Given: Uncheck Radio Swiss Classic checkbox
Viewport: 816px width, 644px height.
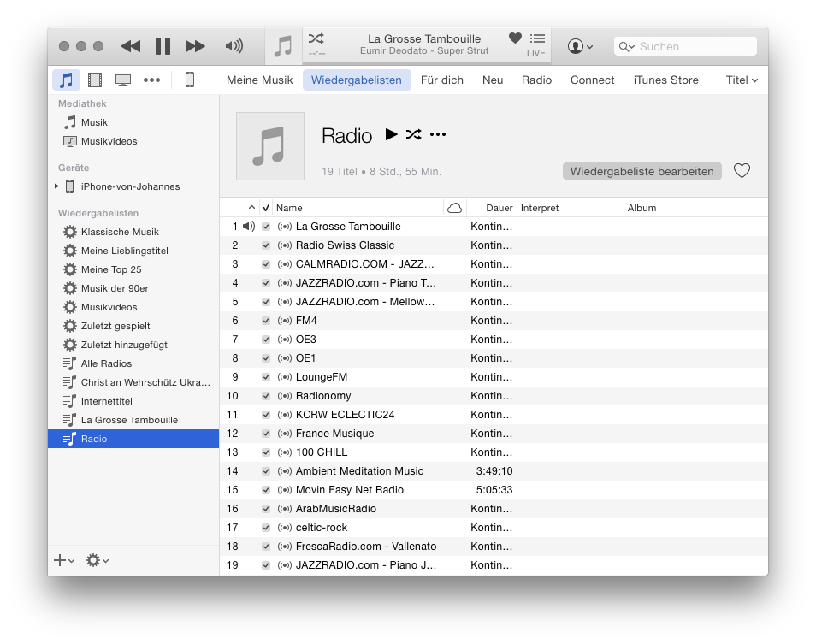Looking at the screenshot, I should pyautogui.click(x=266, y=245).
